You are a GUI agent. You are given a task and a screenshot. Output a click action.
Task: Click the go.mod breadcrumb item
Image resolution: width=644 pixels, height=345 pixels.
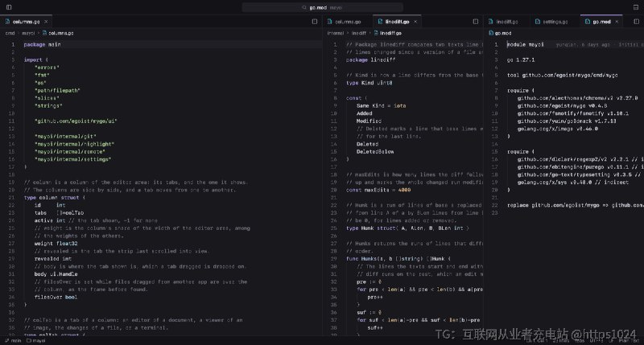pos(500,33)
